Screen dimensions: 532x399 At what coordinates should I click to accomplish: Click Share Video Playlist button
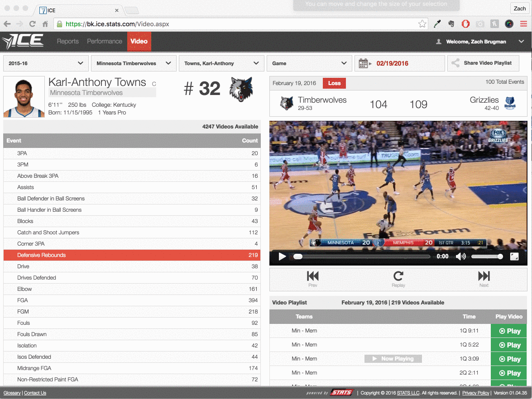(483, 63)
